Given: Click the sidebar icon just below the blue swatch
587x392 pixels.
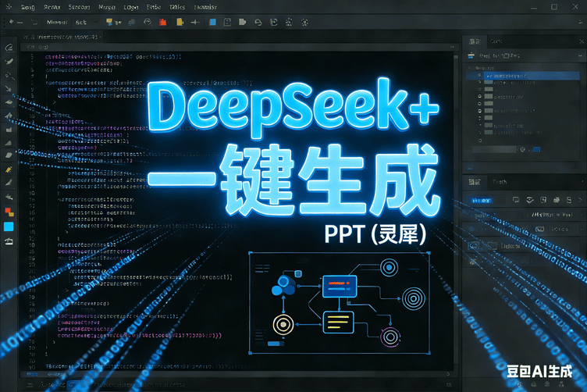Looking at the screenshot, I should point(9,241).
